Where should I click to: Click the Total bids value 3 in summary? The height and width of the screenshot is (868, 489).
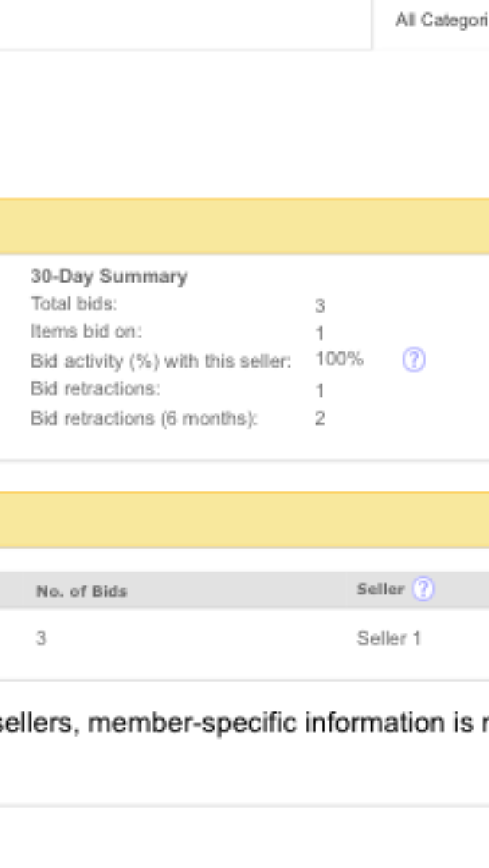(320, 306)
